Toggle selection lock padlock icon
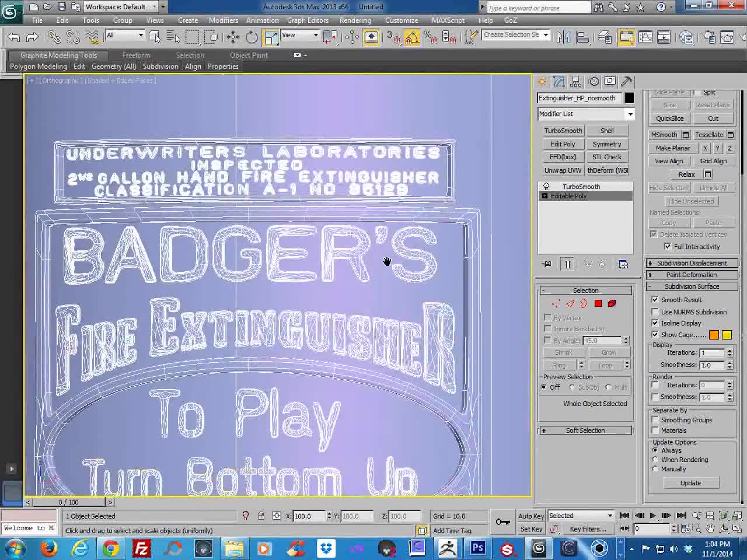 coord(261,516)
